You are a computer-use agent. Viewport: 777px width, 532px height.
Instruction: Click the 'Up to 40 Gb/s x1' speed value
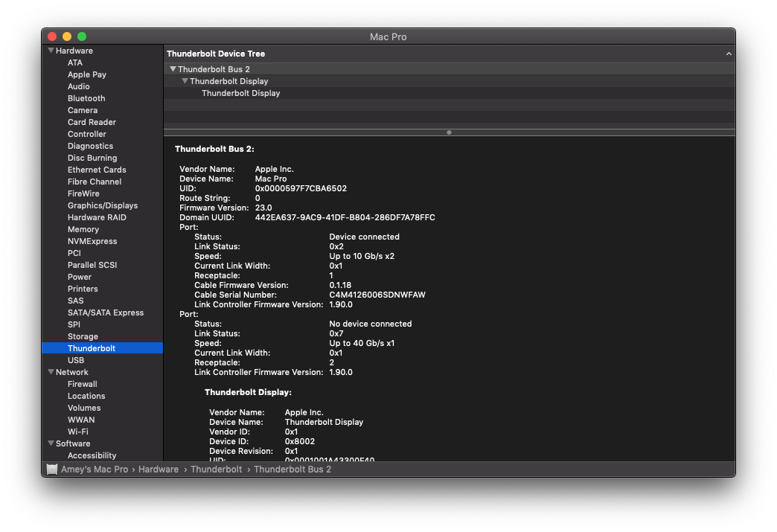point(362,343)
